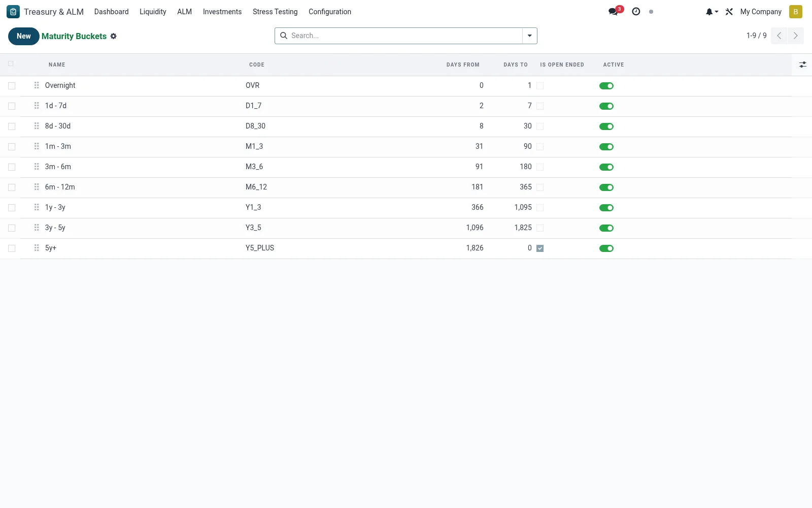The height and width of the screenshot is (508, 812).
Task: Click the 1,096 days-from value
Action: pos(475,228)
